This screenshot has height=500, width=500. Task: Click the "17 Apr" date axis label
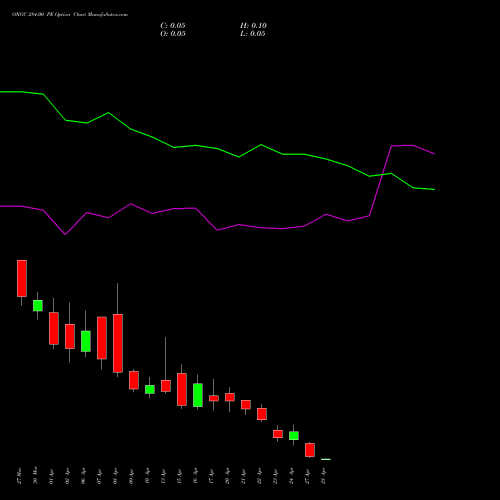click(211, 476)
